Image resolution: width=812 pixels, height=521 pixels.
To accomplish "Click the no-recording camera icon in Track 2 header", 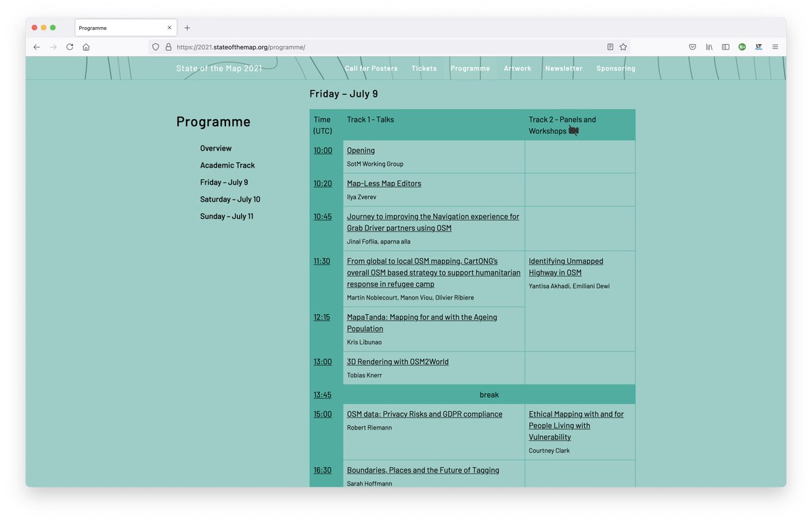I will (x=573, y=131).
